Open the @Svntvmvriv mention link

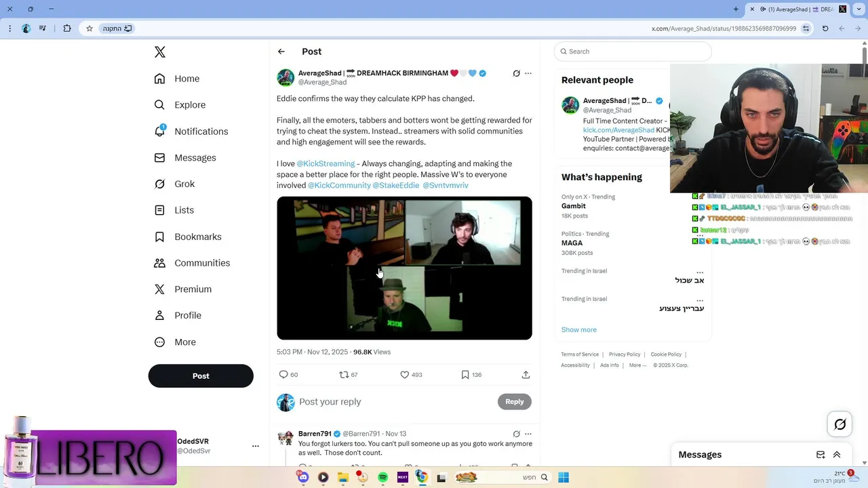point(446,185)
